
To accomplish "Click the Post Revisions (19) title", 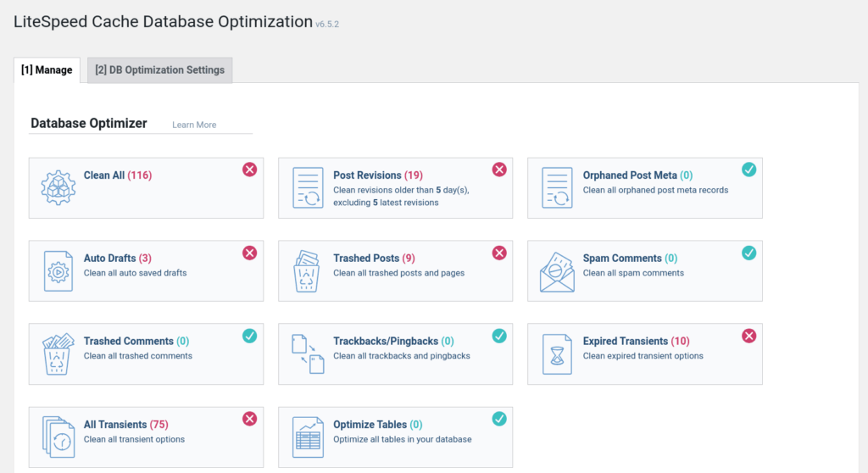I will [x=378, y=175].
